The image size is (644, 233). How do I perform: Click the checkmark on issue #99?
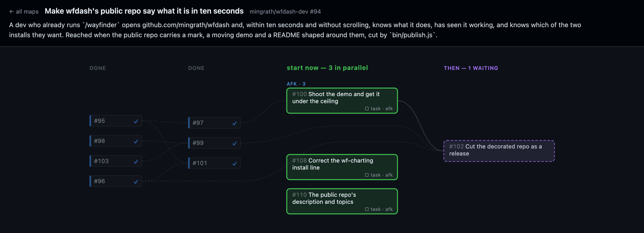point(234,143)
